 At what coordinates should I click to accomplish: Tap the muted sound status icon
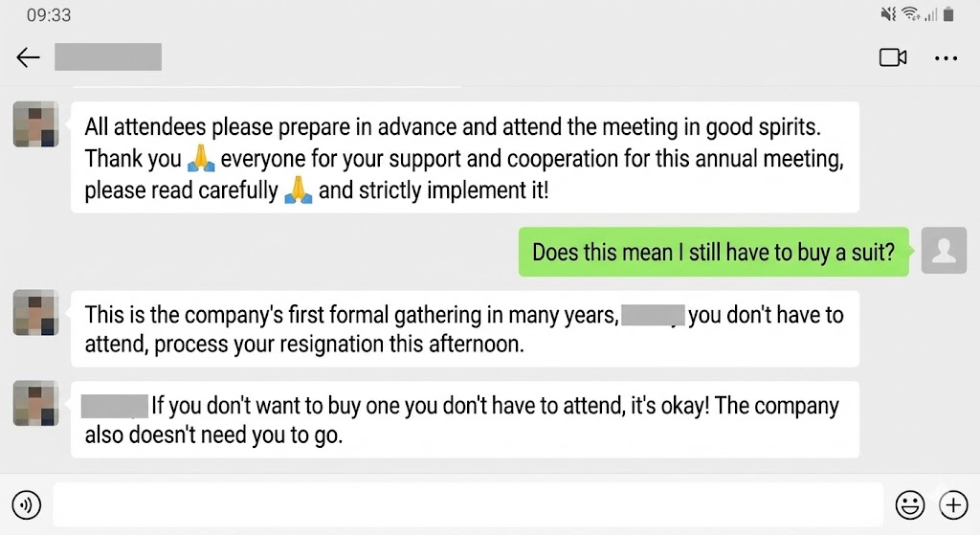tap(889, 14)
